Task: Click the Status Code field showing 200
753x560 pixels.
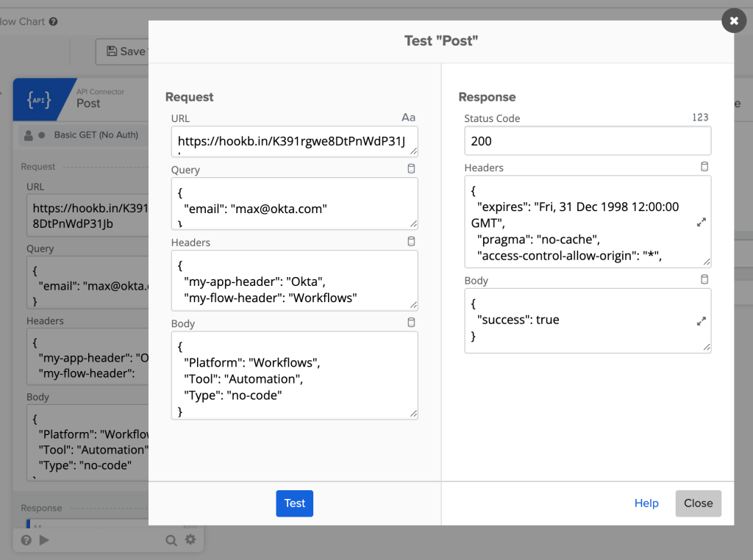Action: (588, 141)
